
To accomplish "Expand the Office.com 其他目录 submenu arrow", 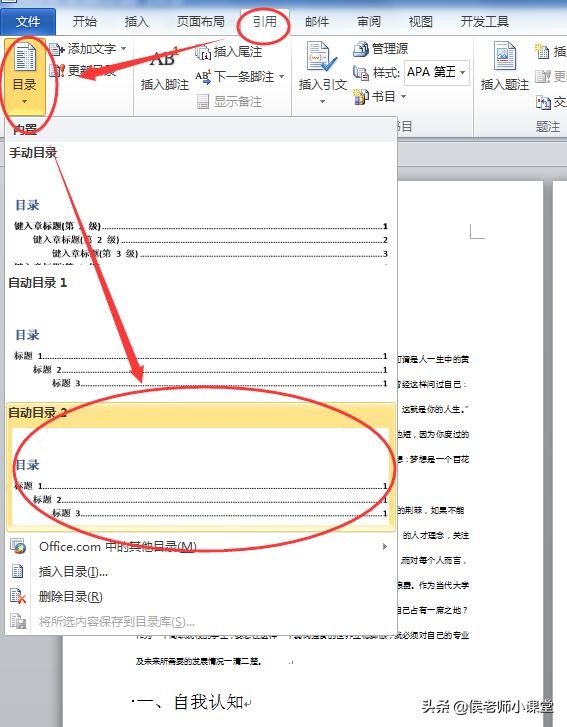I will [x=385, y=547].
